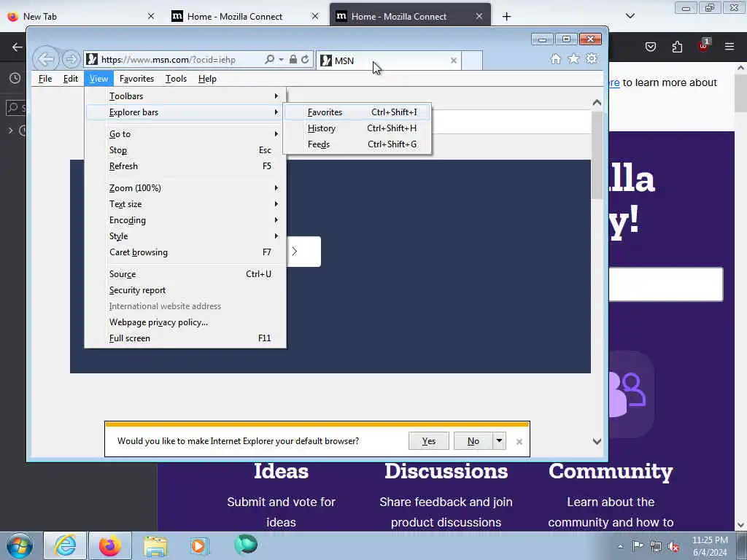
Task: Click the search box on Mozilla Connect page
Action: coord(666,284)
